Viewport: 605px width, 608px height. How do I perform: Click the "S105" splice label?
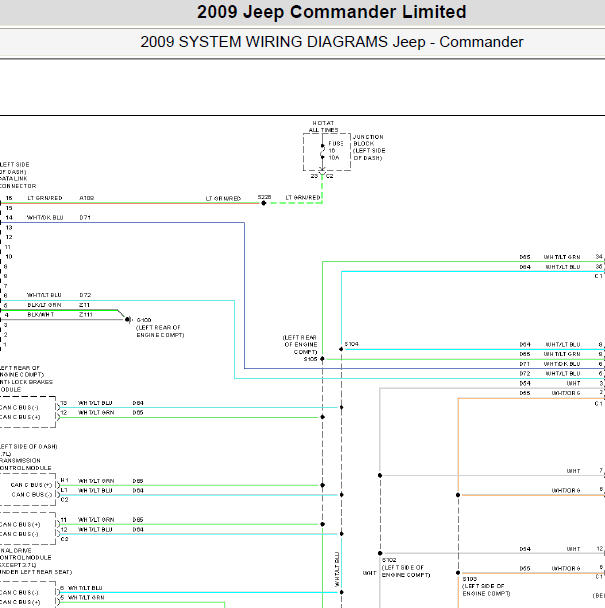310,359
